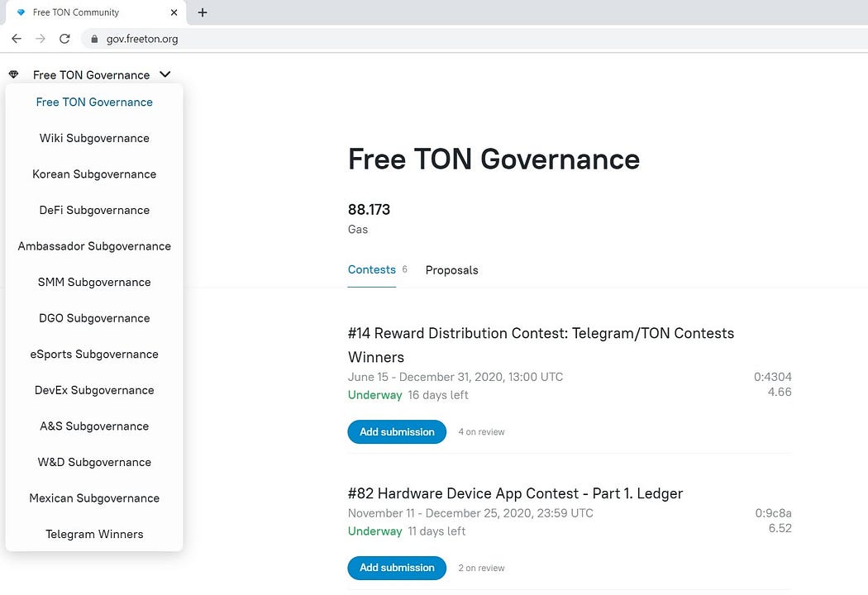This screenshot has width=868, height=595.
Task: Click the '4 on review' label
Action: [481, 431]
